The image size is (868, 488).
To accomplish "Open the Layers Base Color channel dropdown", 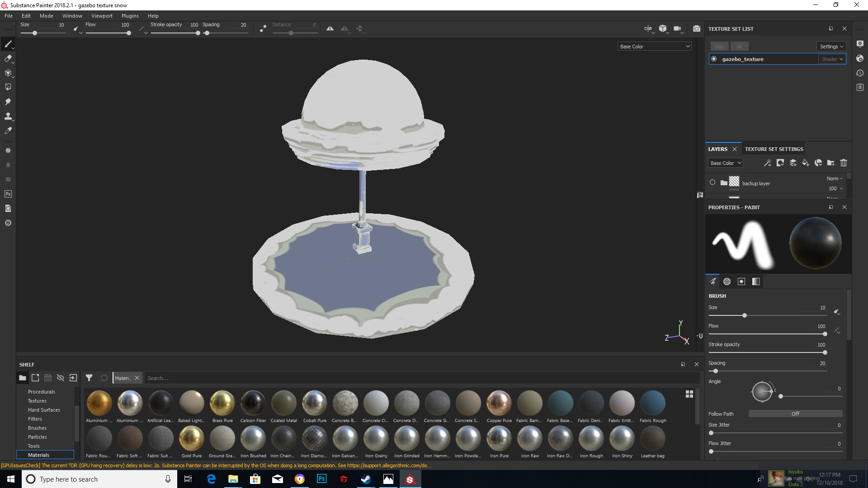I will pyautogui.click(x=726, y=163).
